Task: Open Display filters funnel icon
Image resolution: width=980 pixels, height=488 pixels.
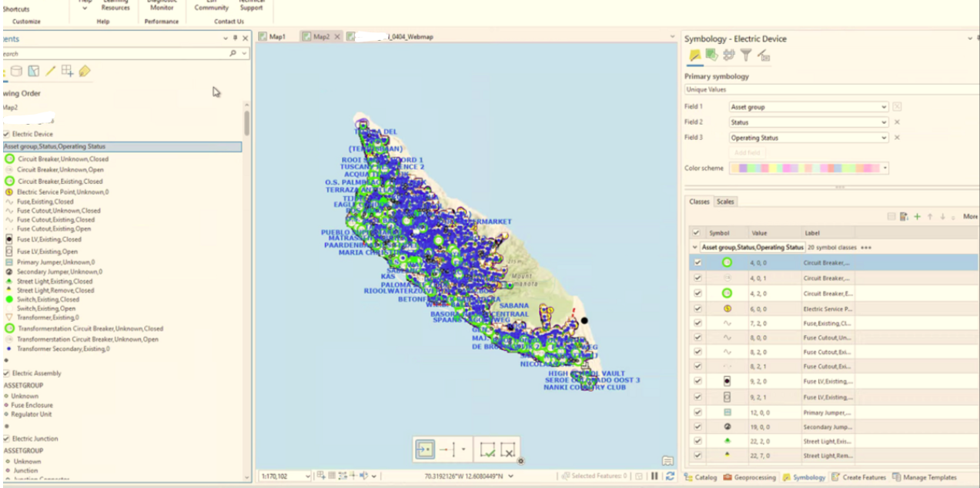Action: coord(746,55)
